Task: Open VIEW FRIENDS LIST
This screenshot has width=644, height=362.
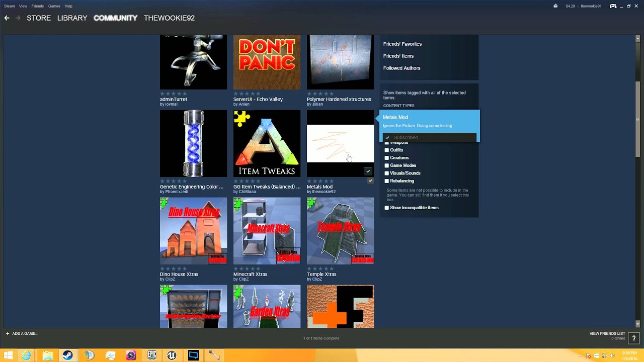Action: pos(607,333)
